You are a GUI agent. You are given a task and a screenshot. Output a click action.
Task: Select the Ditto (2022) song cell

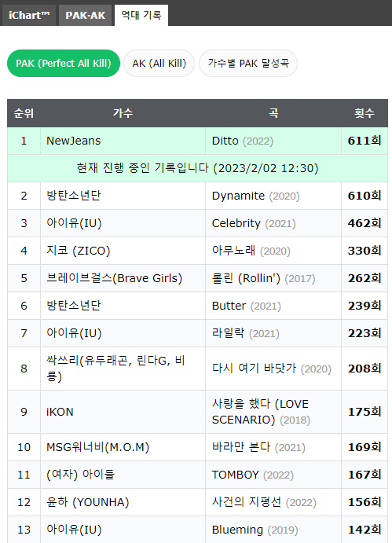pos(273,141)
